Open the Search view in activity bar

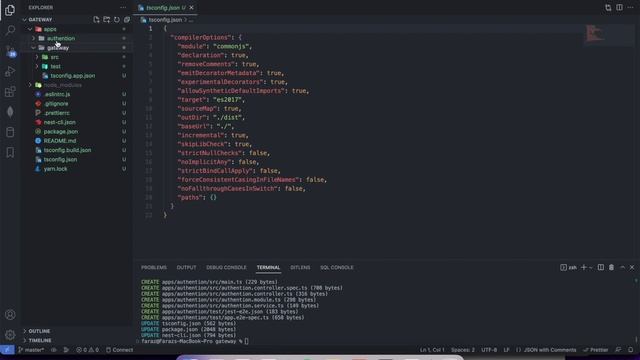tap(10, 30)
